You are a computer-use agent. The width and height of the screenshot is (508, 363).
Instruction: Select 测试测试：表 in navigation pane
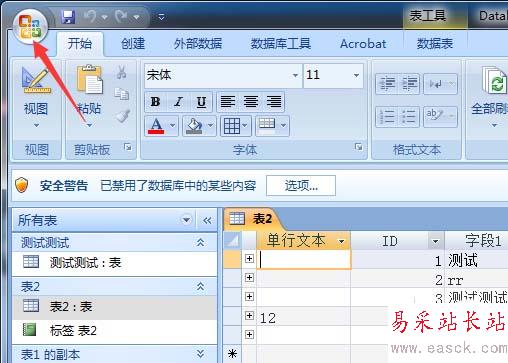(115, 263)
